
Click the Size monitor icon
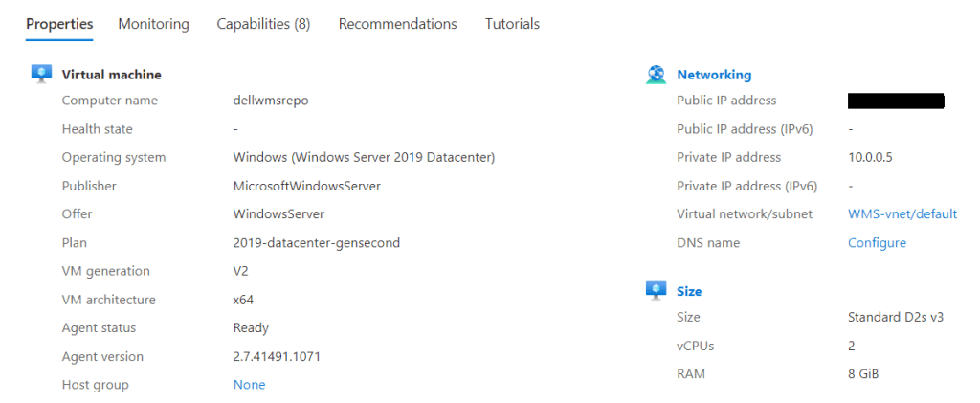coord(656,291)
